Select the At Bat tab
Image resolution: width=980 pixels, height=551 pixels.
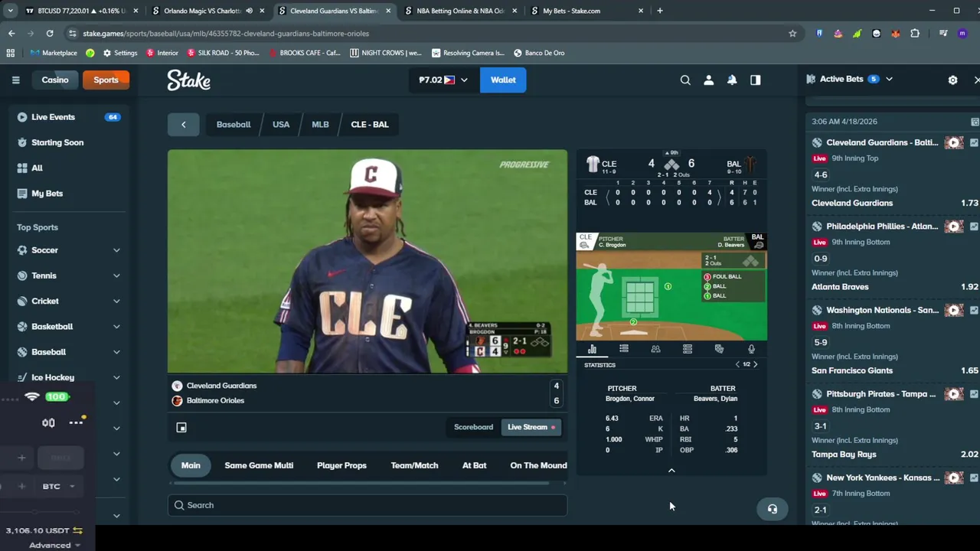[474, 465]
